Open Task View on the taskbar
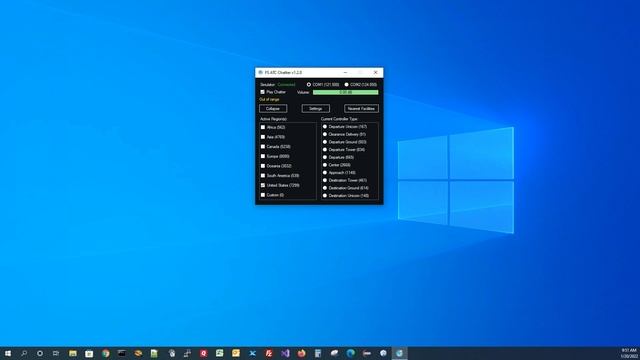The width and height of the screenshot is (640, 360). click(x=56, y=353)
